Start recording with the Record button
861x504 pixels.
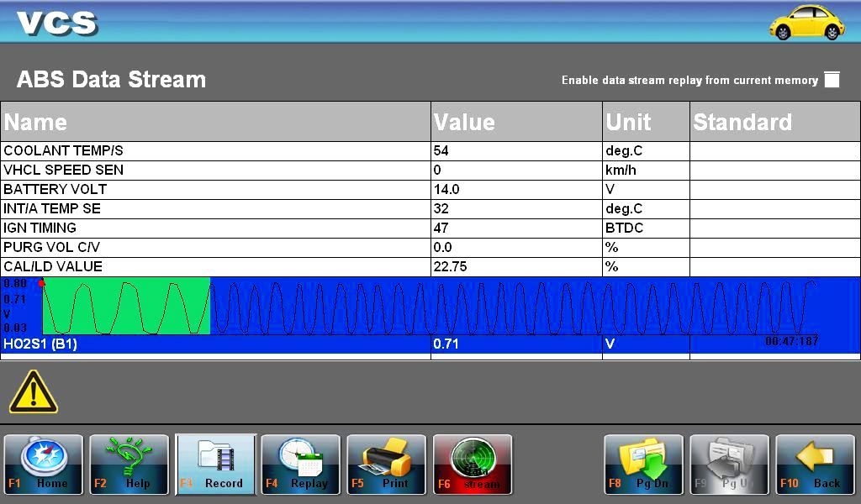click(x=215, y=465)
